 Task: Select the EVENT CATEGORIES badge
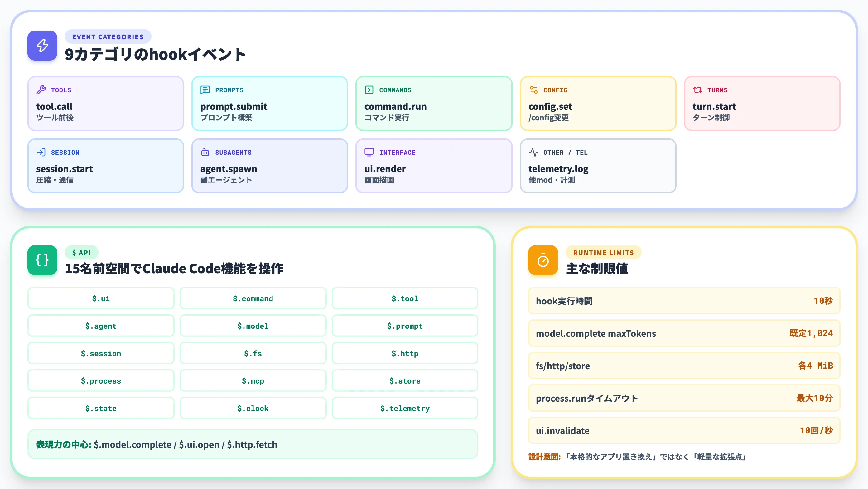108,37
